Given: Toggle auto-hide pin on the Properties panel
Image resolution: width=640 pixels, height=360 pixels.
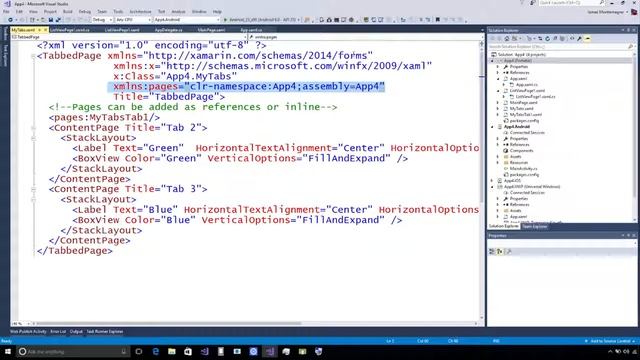Looking at the screenshot, I should pyautogui.click(x=629, y=236).
